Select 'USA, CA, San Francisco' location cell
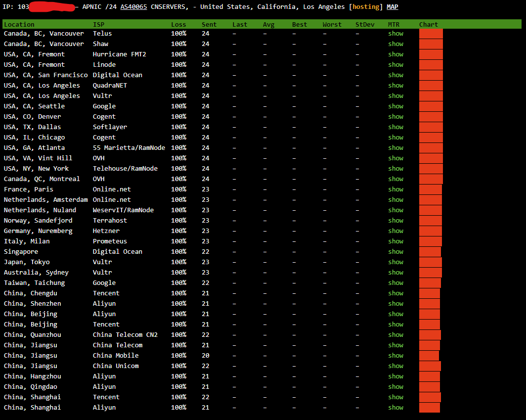The image size is (526, 420). (x=45, y=75)
